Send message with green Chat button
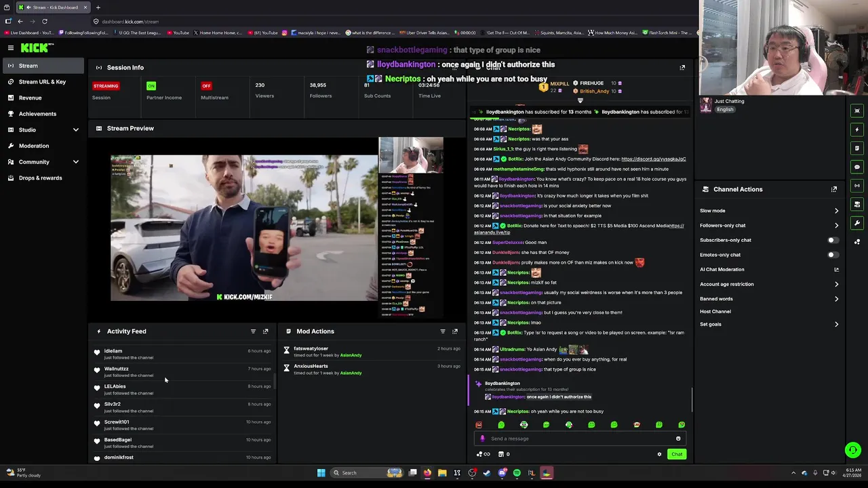 tap(677, 454)
